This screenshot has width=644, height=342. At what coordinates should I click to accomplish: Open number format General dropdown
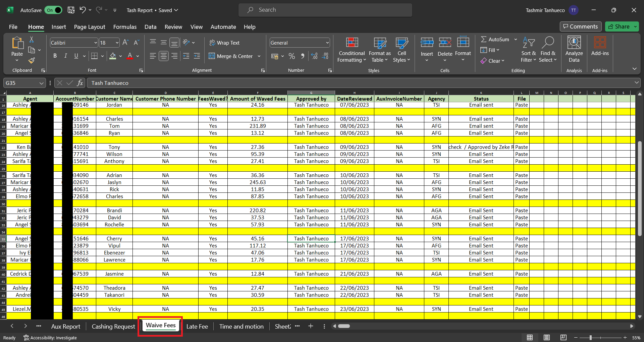(x=327, y=43)
